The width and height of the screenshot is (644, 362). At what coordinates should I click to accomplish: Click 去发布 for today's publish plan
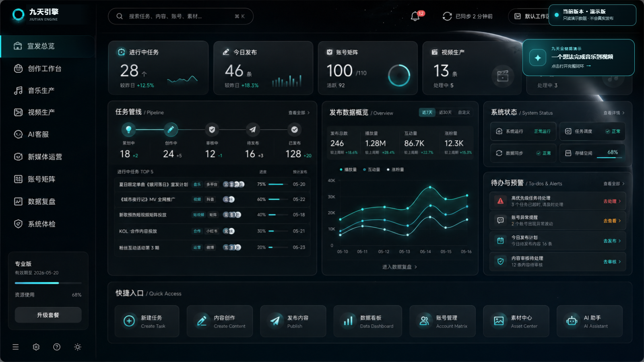(612, 241)
